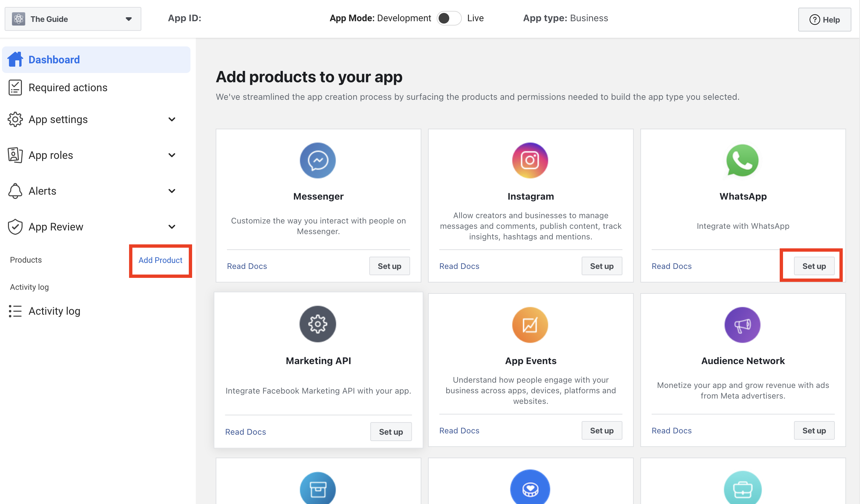The image size is (860, 504).
Task: Set up the Audience Network product
Action: click(814, 430)
